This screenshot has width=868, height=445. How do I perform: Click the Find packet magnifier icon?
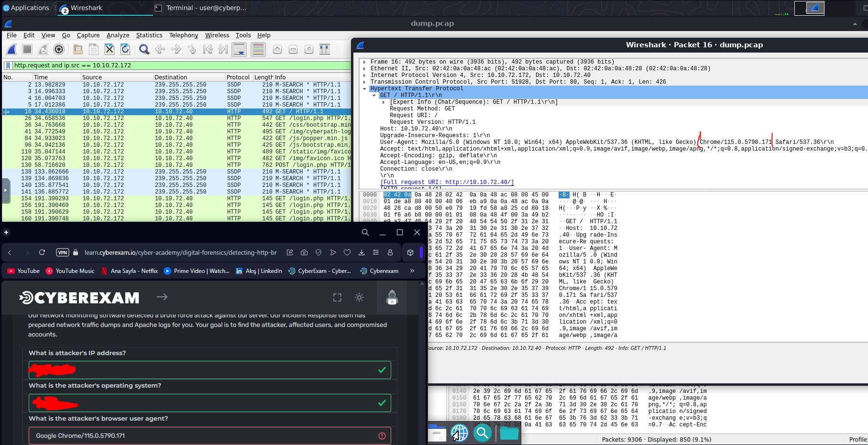(x=144, y=49)
